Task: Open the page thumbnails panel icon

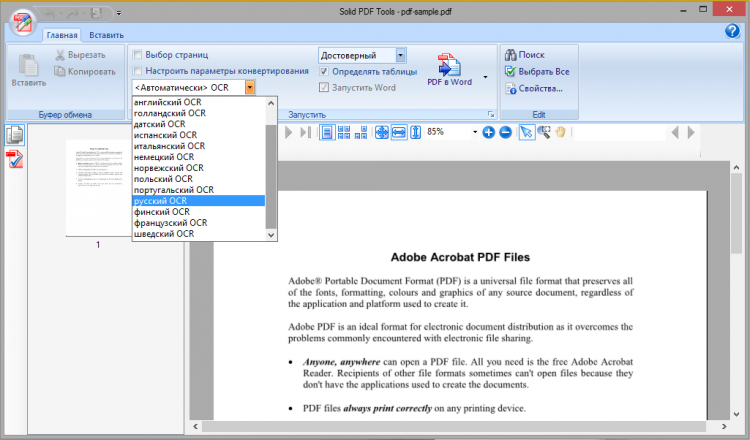Action: click(15, 135)
